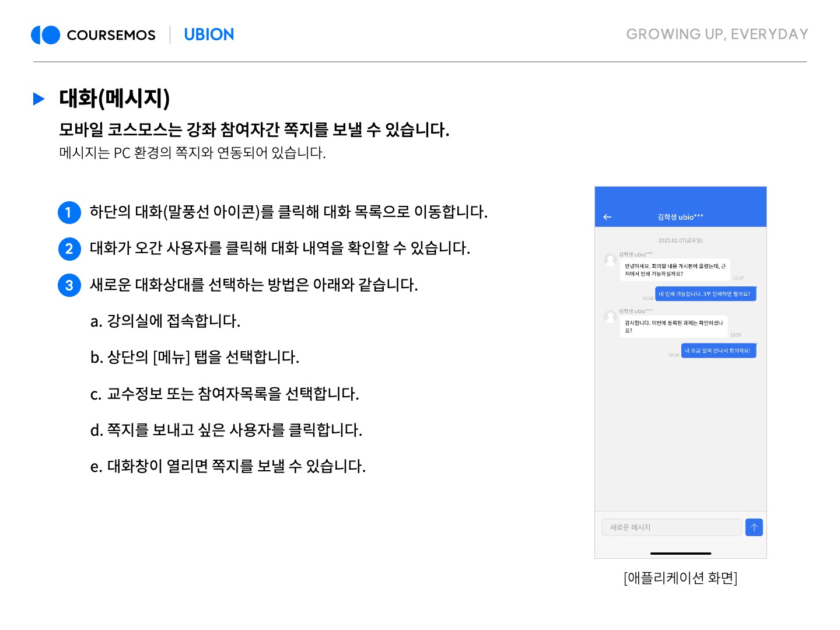
Task: Select the received message starting with 안녕하세요
Action: pos(675,269)
